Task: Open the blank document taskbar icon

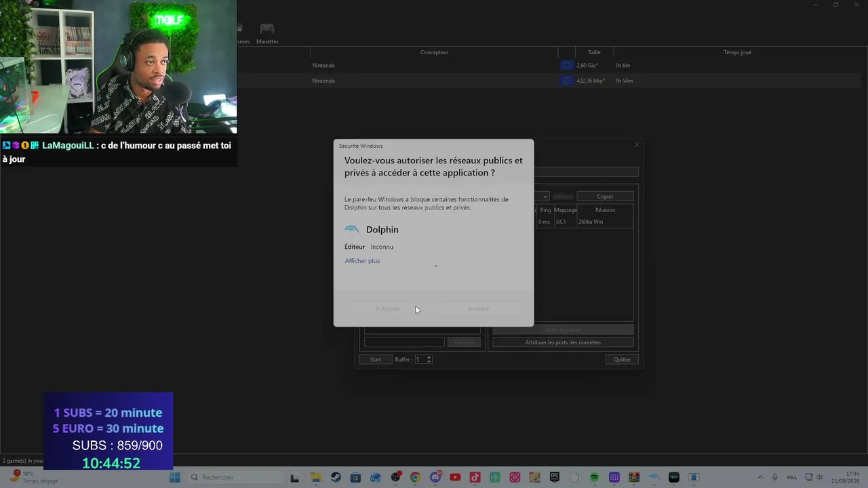Action: pyautogui.click(x=574, y=477)
